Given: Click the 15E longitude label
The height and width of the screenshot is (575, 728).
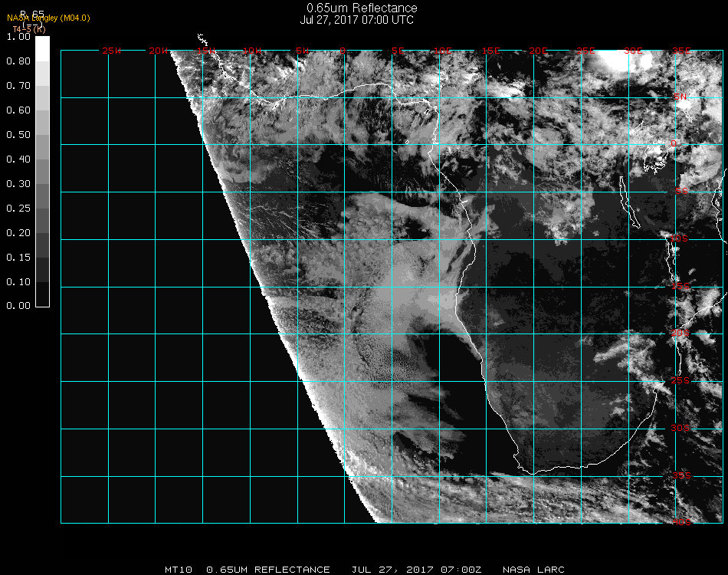Looking at the screenshot, I should pos(490,51).
